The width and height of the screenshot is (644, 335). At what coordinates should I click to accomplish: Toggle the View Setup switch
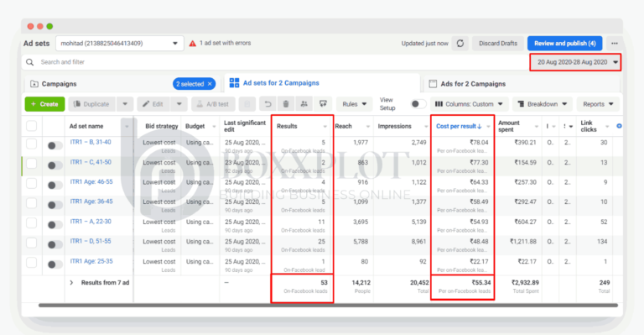[x=418, y=104]
